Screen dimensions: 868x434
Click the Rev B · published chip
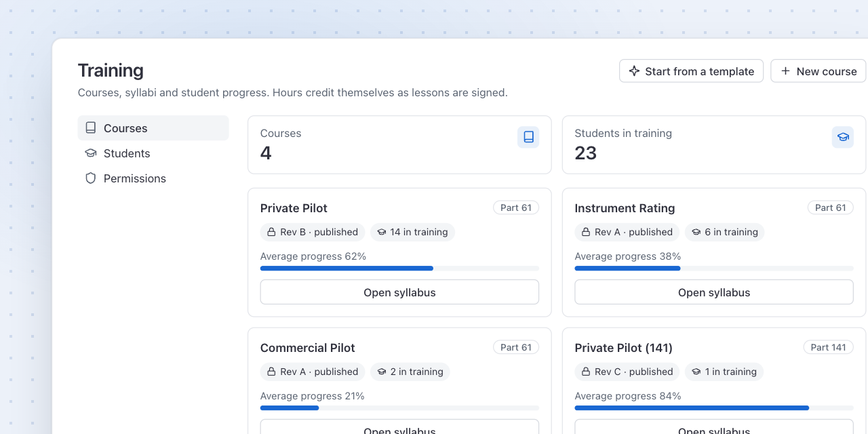pos(313,232)
